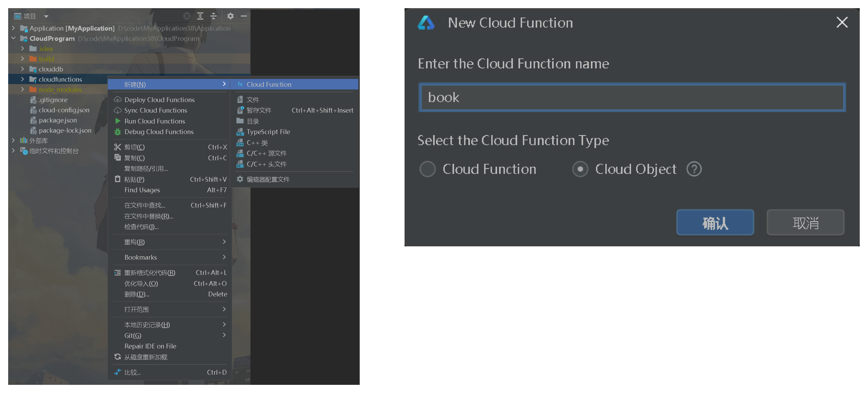Open the 项目 view dropdown arrow
Screen dimensions: 868x393
[x=46, y=16]
